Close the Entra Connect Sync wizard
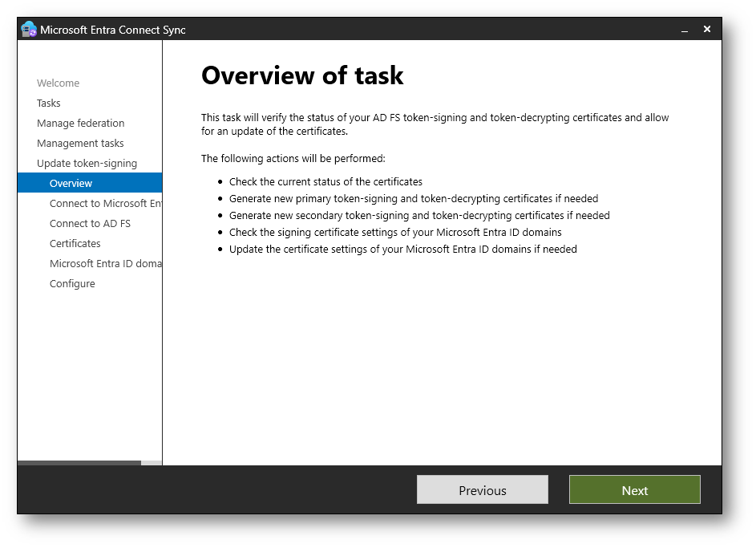Screen dimensions: 756x548 707,29
